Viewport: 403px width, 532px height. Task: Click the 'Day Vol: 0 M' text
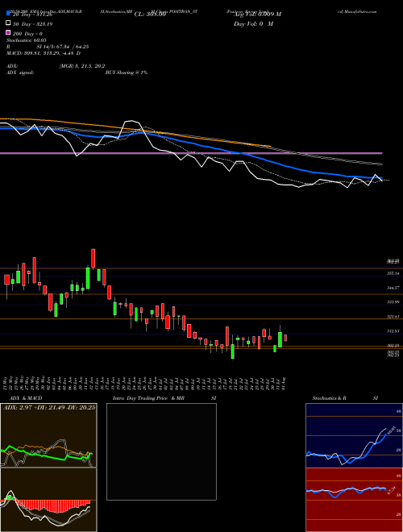(x=253, y=23)
